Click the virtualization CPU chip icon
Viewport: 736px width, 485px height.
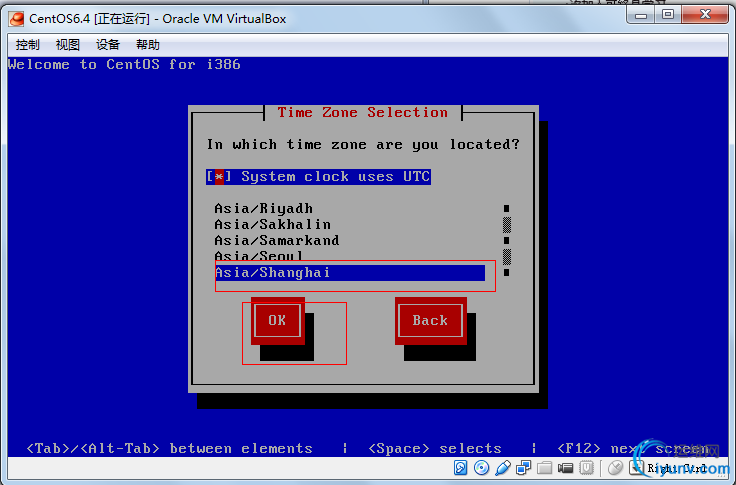click(587, 468)
